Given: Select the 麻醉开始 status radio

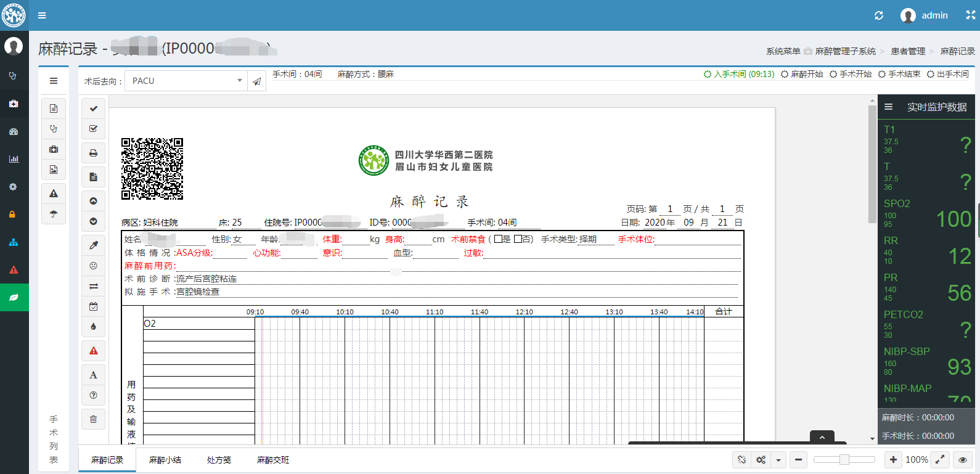Looking at the screenshot, I should tap(785, 75).
